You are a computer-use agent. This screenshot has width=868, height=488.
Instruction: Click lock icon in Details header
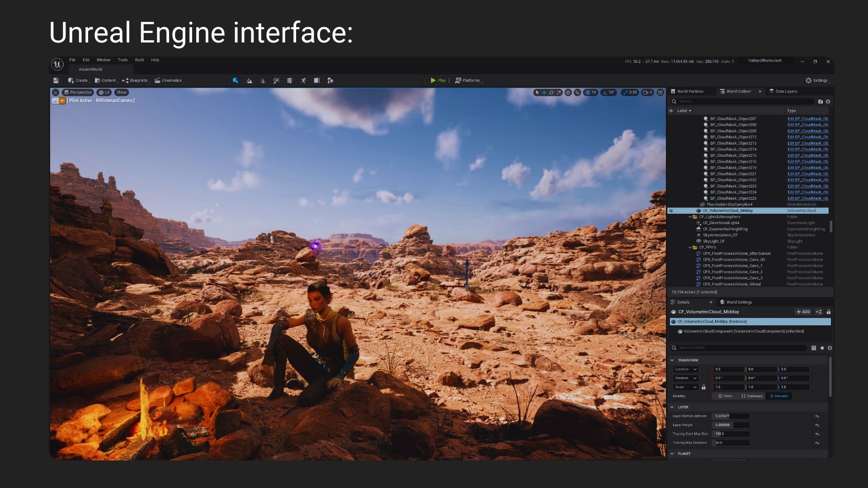tap(829, 312)
